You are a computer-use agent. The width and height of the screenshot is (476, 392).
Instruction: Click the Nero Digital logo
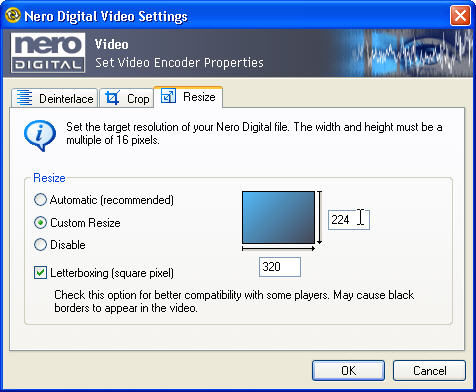tap(48, 53)
